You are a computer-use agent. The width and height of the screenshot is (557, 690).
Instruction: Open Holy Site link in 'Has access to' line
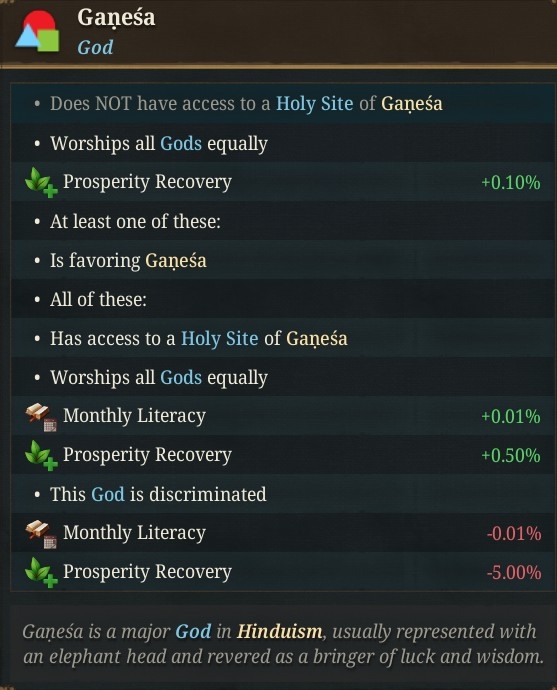[220, 338]
